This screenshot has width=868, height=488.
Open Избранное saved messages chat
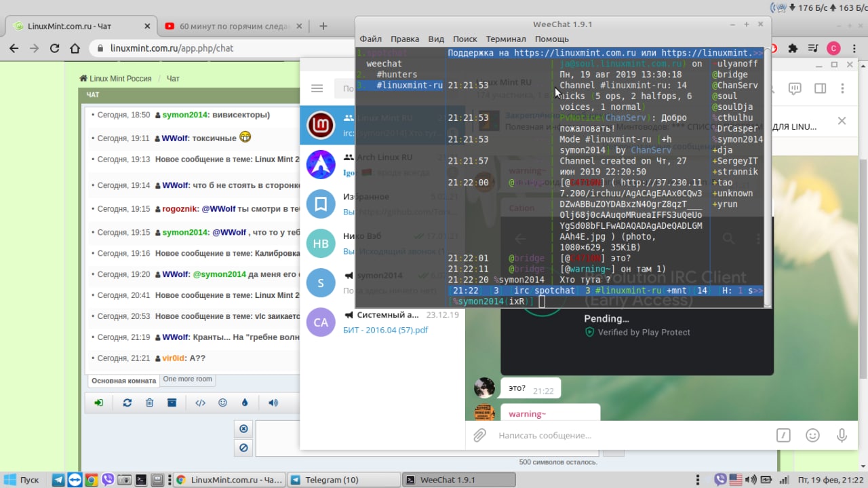[382, 204]
